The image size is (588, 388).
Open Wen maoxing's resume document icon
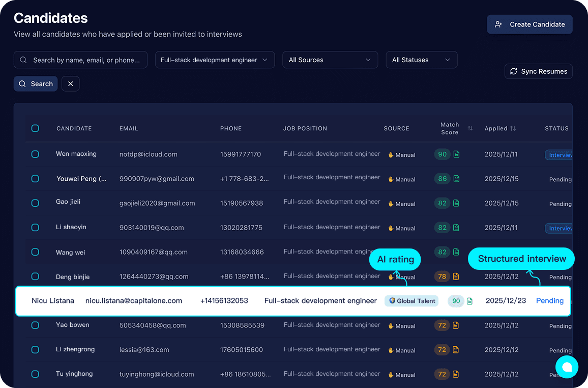pyautogui.click(x=456, y=154)
